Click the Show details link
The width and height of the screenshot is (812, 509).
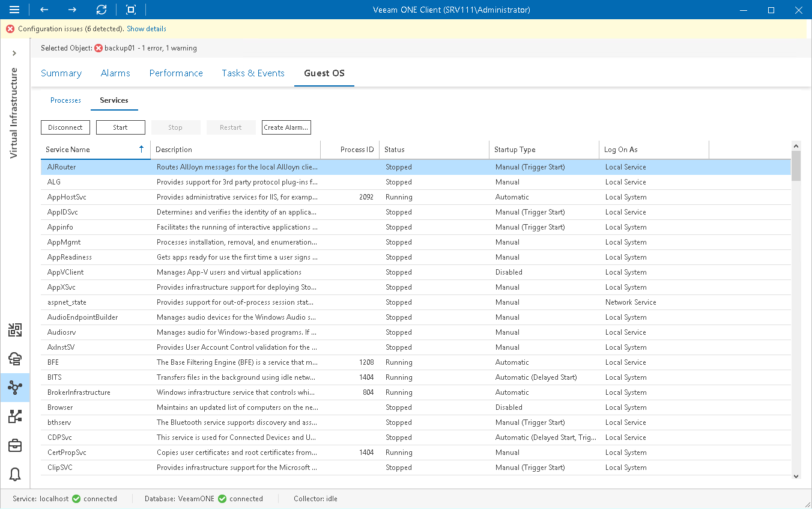click(x=147, y=29)
